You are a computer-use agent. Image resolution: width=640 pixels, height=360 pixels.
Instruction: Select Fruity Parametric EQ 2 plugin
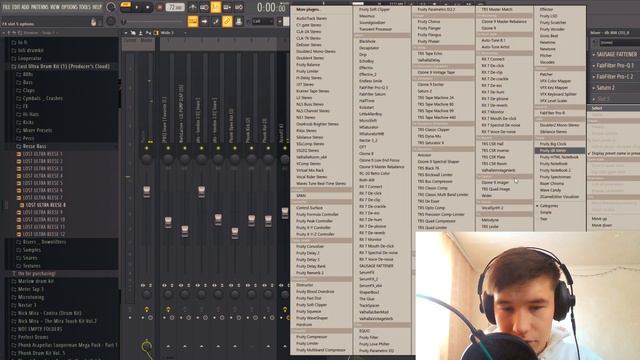pyautogui.click(x=436, y=9)
